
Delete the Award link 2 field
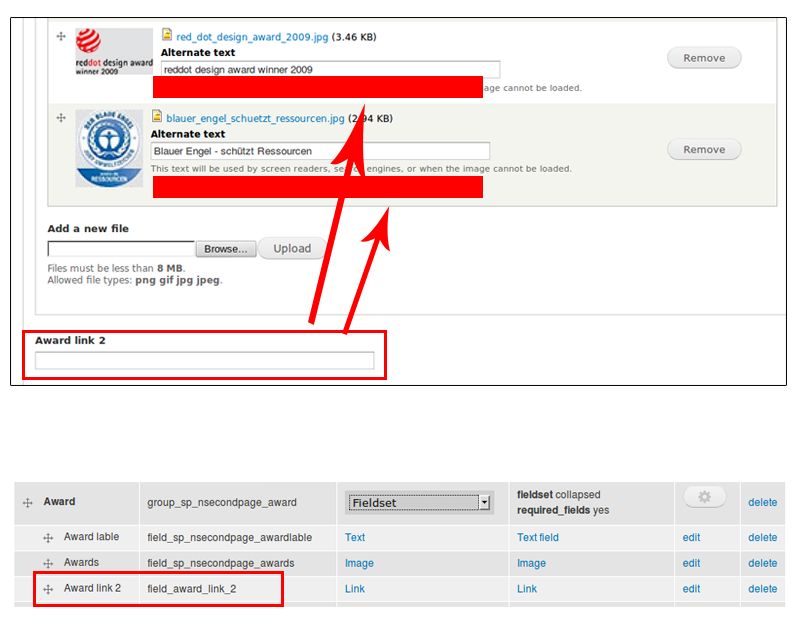[762, 589]
